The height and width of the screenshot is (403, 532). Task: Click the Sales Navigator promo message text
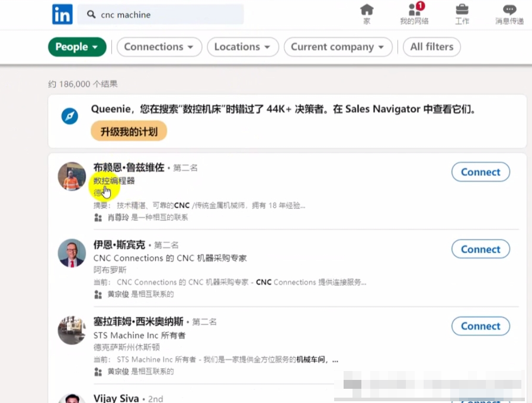click(x=283, y=109)
